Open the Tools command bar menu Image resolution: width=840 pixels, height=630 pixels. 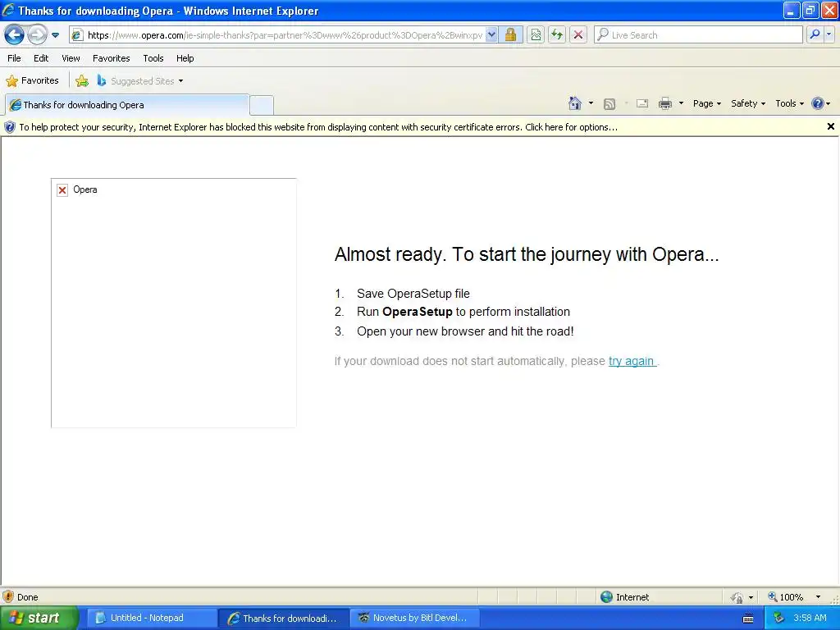coord(789,103)
